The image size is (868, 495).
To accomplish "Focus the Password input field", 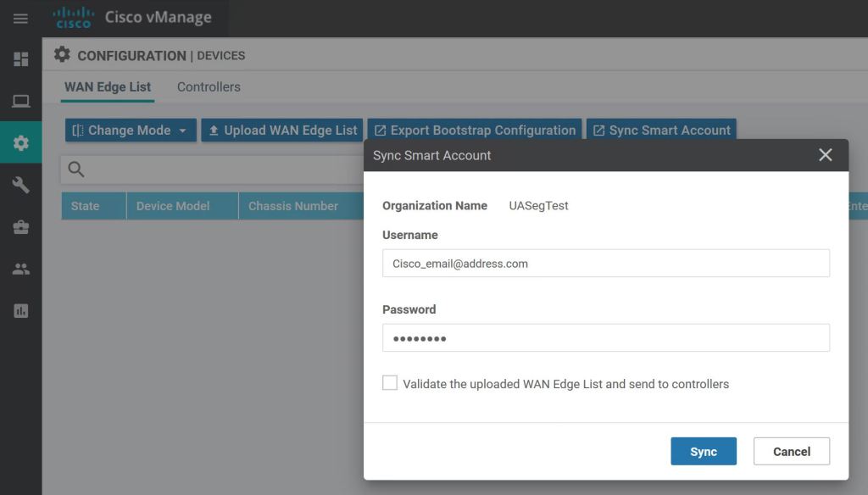I will [605, 338].
